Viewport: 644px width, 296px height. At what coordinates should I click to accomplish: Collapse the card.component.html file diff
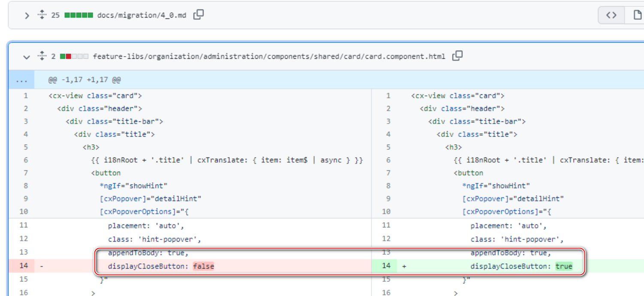[27, 56]
